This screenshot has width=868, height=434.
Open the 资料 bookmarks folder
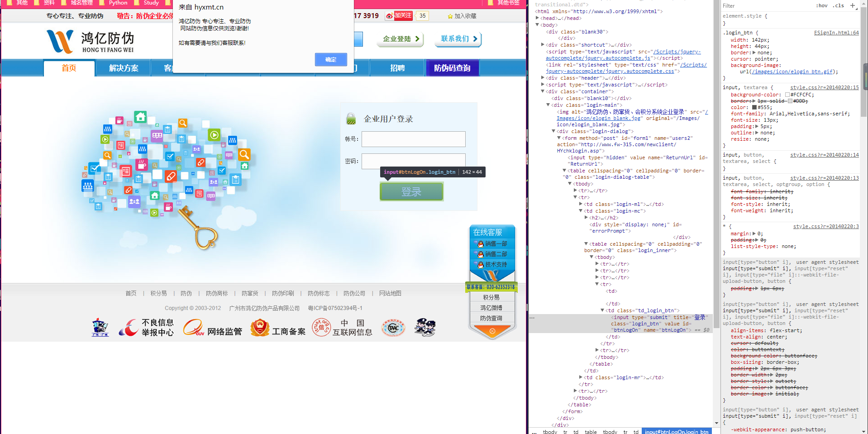45,3
